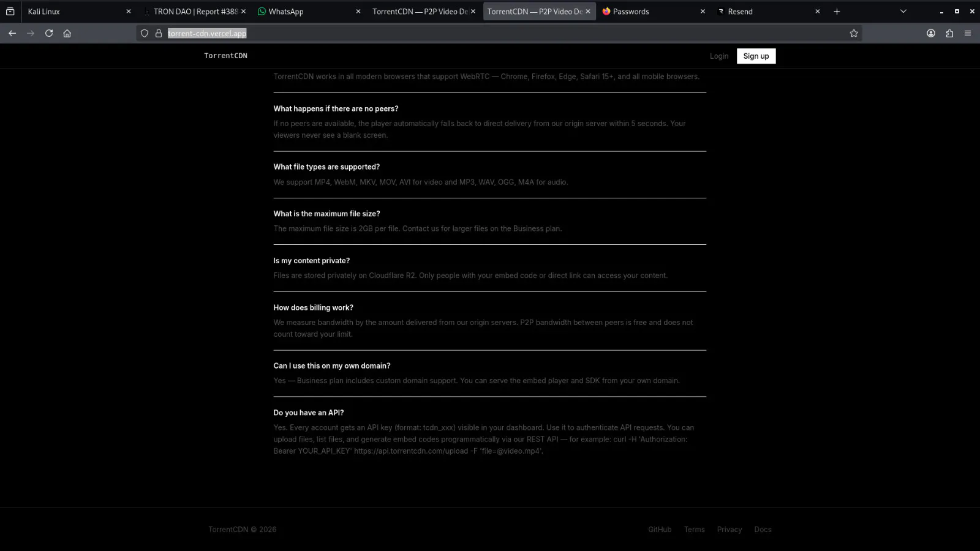
Task: Open the Privacy footer link
Action: pyautogui.click(x=729, y=530)
